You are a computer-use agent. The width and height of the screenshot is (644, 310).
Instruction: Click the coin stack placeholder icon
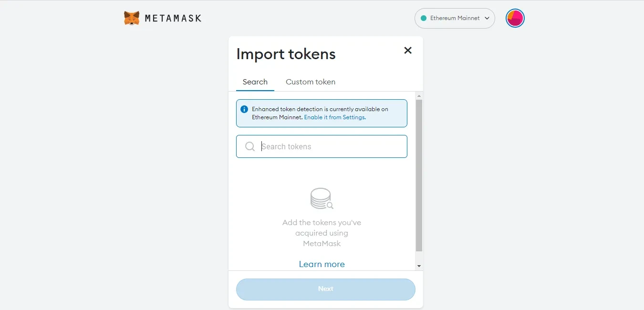click(322, 198)
